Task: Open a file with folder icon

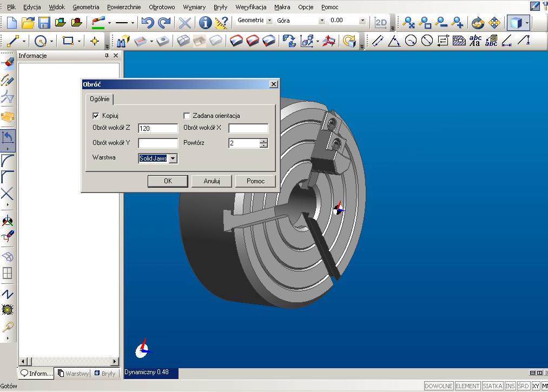Action: click(x=28, y=23)
